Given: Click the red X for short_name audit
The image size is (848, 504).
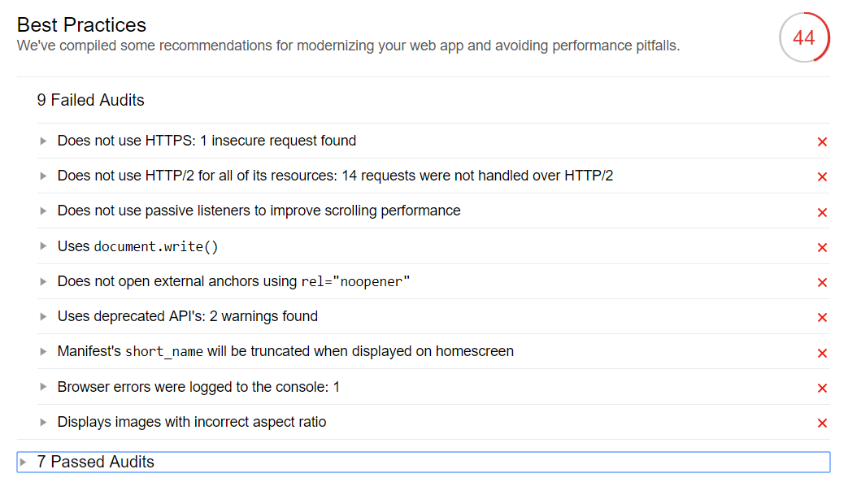Looking at the screenshot, I should pos(822,353).
